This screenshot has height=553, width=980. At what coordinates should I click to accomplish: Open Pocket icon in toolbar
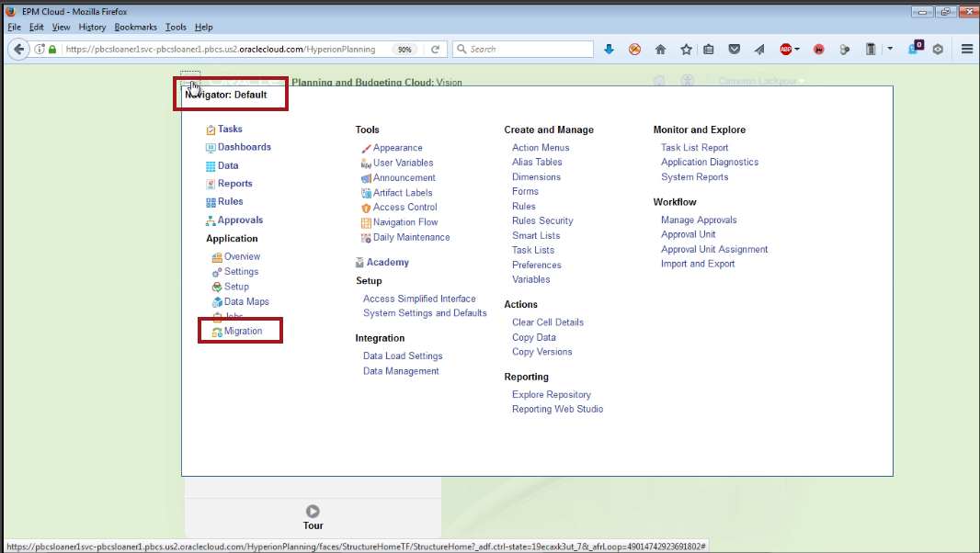[x=735, y=50]
